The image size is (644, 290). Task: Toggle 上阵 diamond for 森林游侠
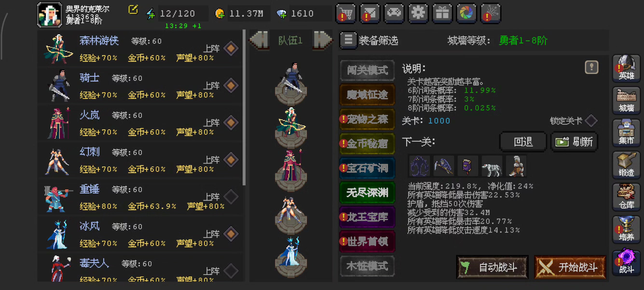pyautogui.click(x=231, y=48)
